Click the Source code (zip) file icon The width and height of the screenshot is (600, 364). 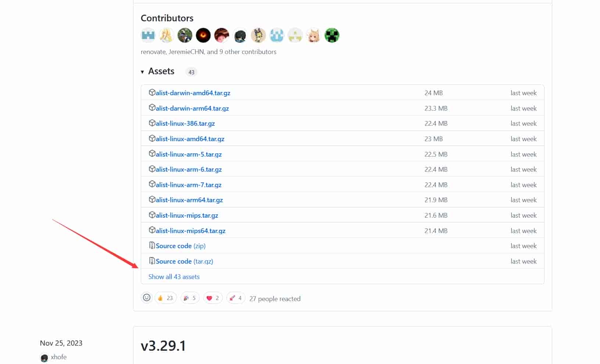click(152, 245)
